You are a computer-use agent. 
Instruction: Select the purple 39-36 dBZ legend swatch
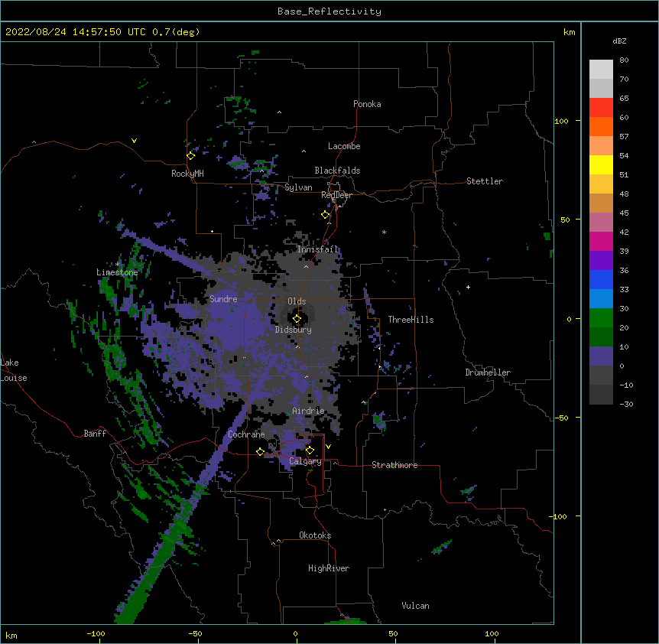[601, 261]
